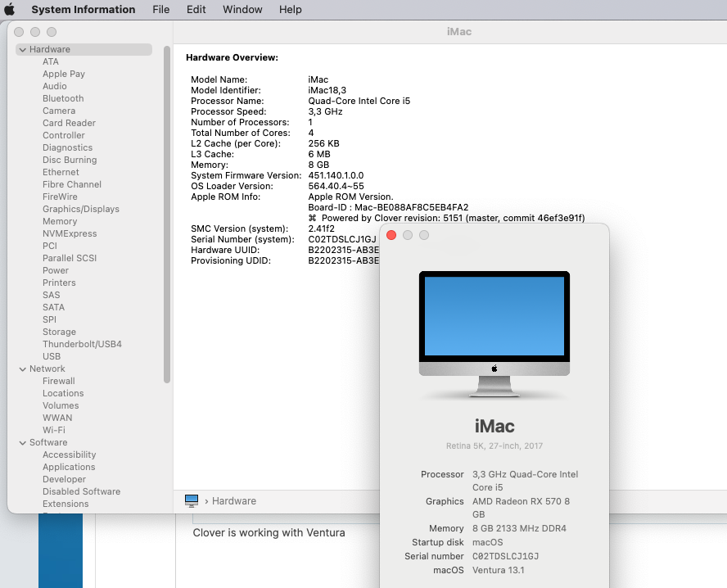Click Hardware in the bottom path bar
The height and width of the screenshot is (588, 727).
[x=234, y=501]
